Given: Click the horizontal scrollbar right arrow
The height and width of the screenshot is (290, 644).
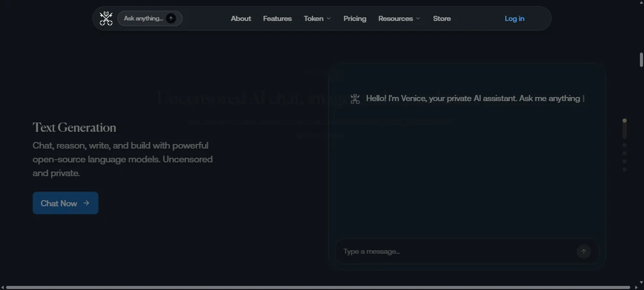Looking at the screenshot, I should point(636,287).
